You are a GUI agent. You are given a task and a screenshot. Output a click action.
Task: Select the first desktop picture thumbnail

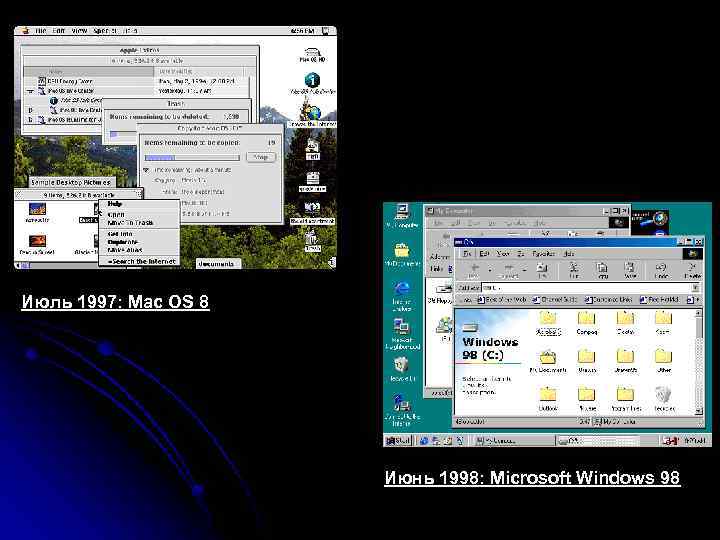point(37,209)
